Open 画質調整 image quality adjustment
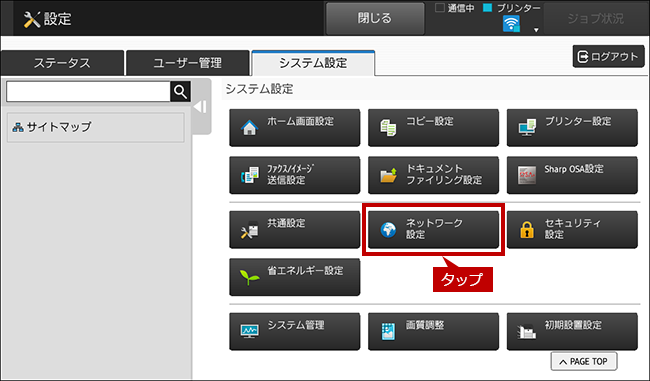 click(433, 332)
